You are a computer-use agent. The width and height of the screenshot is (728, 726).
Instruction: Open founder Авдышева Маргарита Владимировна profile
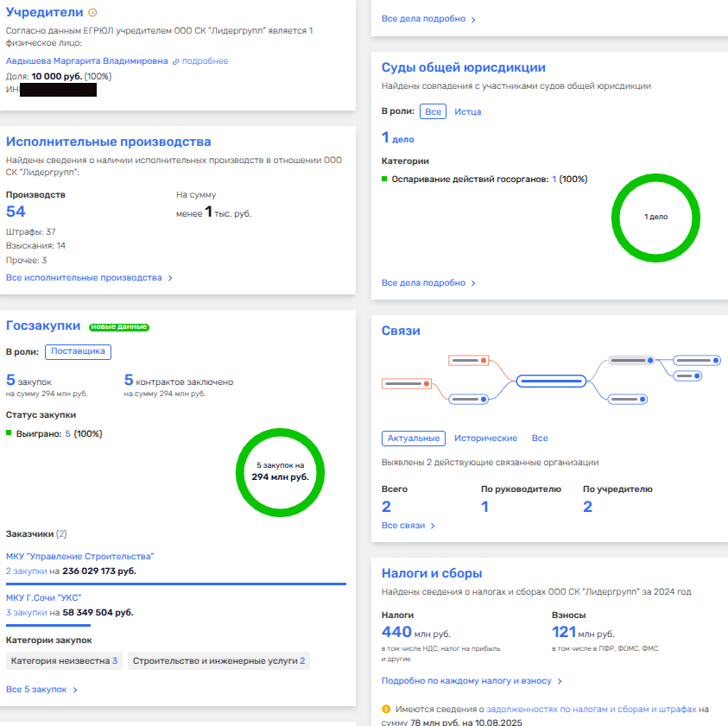[x=86, y=61]
